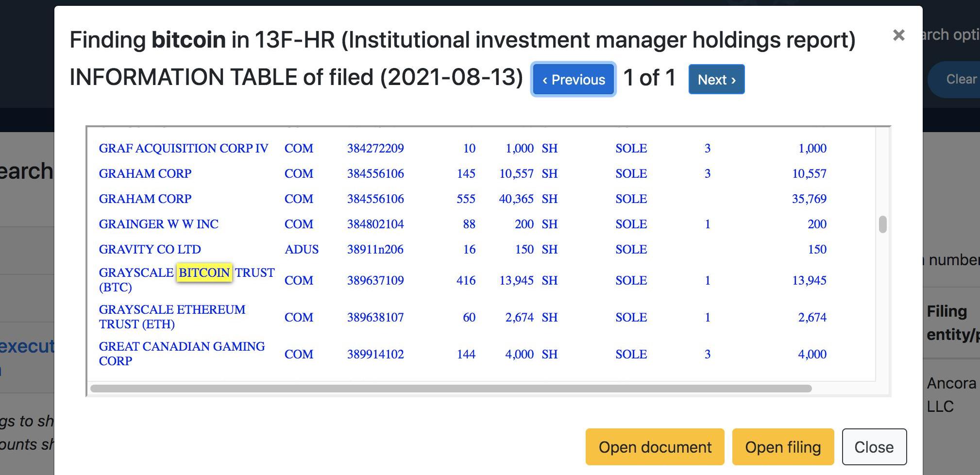Screen dimensions: 980x475
Task: Click ADUS class for Gravity Co
Action: tap(302, 249)
